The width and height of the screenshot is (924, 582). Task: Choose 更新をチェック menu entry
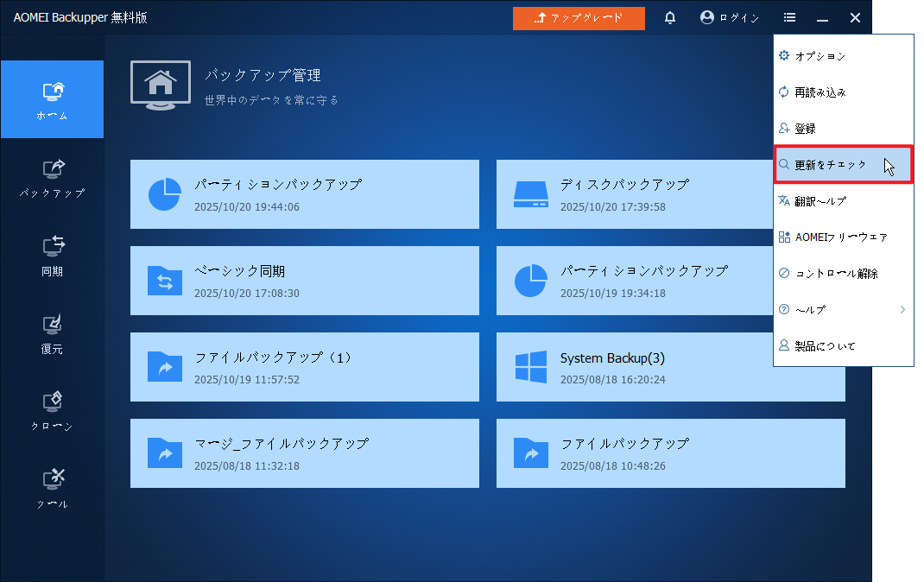(x=844, y=164)
